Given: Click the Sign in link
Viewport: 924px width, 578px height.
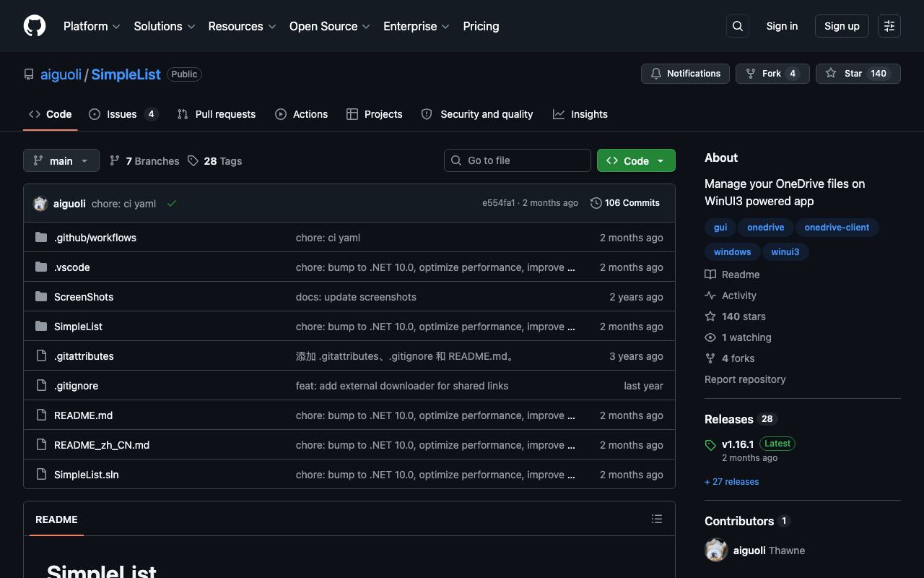Looking at the screenshot, I should click(782, 26).
